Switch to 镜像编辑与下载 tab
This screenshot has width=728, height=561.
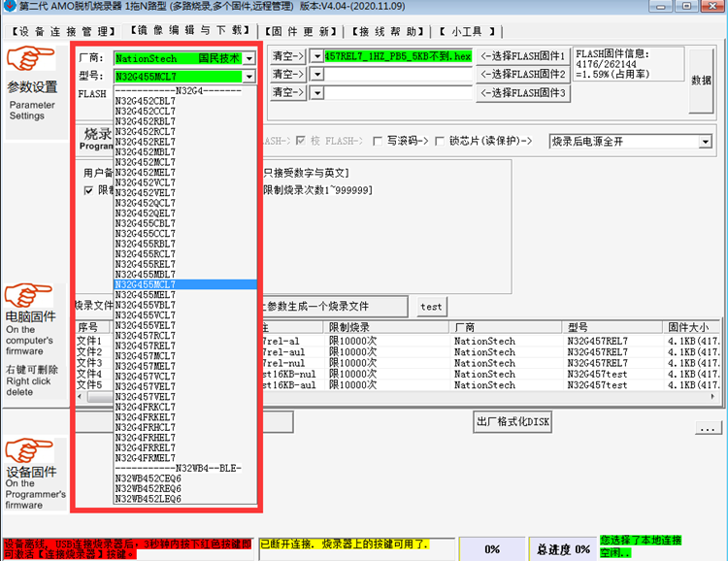click(x=190, y=30)
